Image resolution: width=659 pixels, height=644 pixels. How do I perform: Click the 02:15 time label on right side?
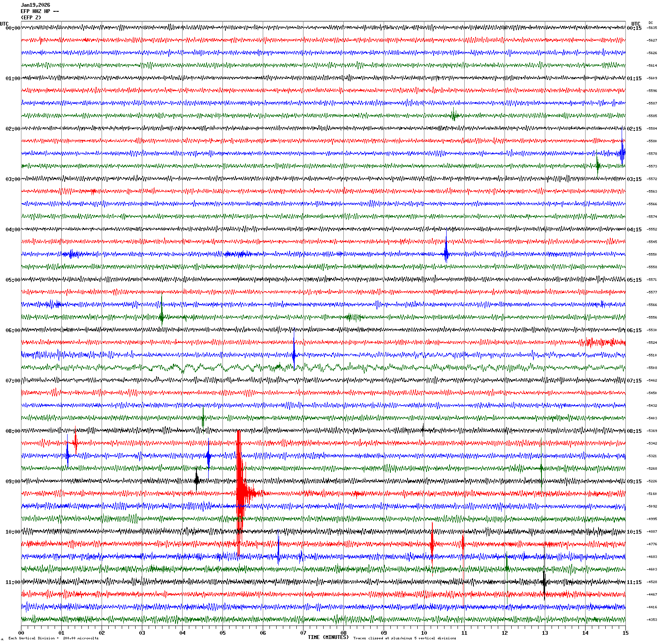(634, 129)
